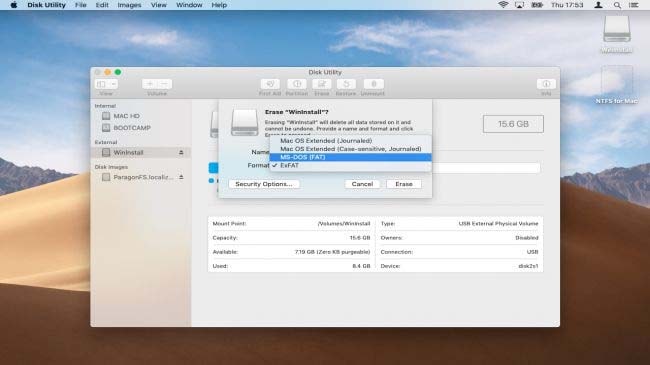The height and width of the screenshot is (365, 650).
Task: Open Spotlight search icon
Action: [617, 5]
